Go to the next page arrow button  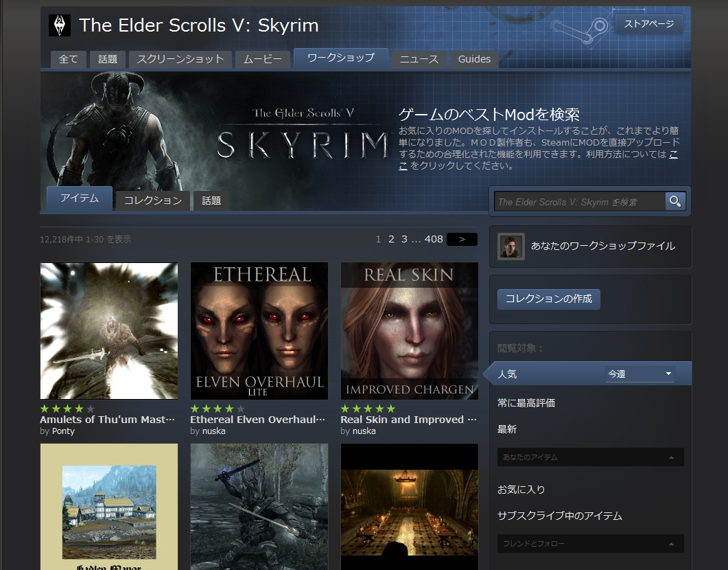click(462, 239)
